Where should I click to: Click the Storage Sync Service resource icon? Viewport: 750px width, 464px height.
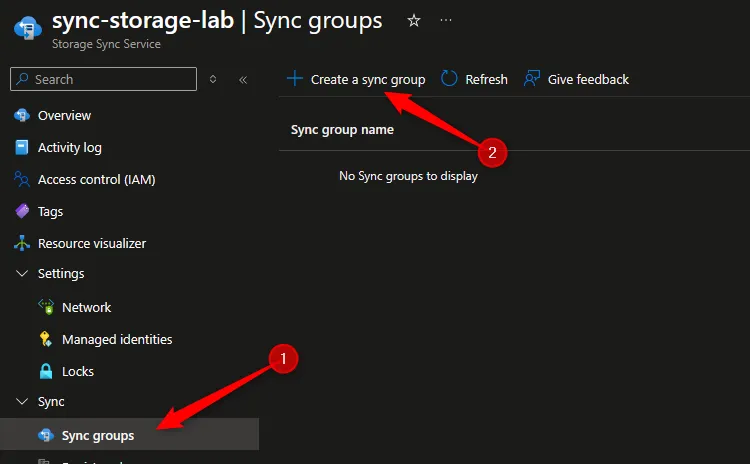point(28,28)
